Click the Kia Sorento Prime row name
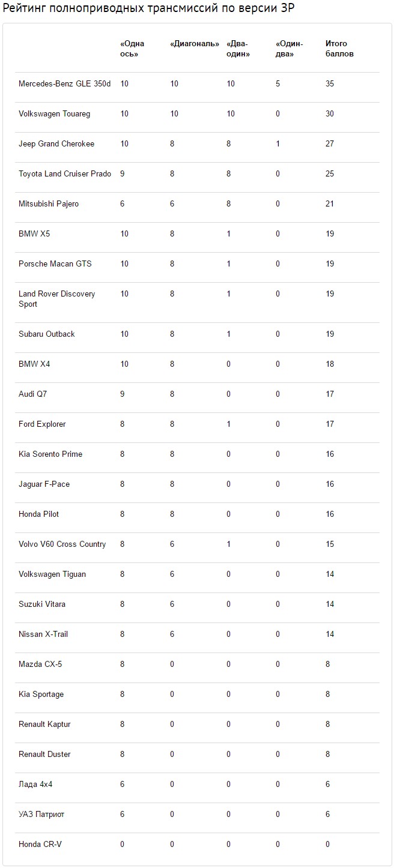394x868 pixels. [50, 454]
